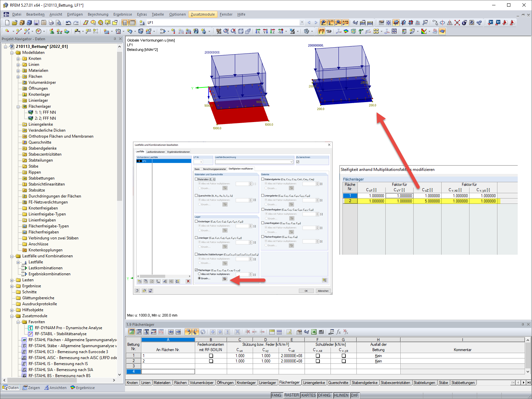Go to the next load case arrow
Viewport: 532px width, 399px height.
coord(316,23)
